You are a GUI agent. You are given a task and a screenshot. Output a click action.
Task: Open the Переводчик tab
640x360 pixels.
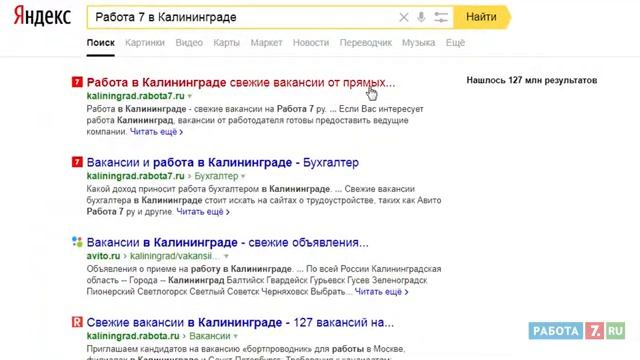pos(366,42)
